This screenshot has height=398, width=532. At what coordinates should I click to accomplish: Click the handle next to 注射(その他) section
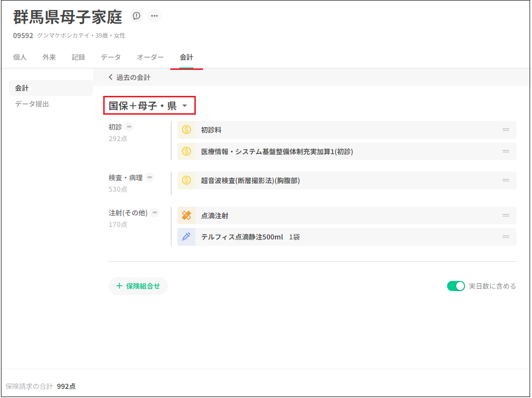(x=154, y=212)
